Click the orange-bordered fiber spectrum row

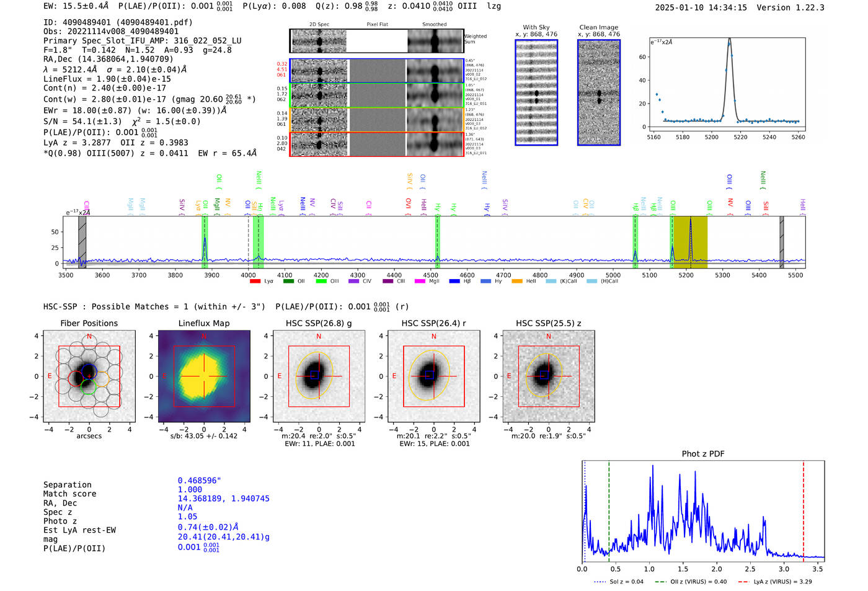click(376, 119)
